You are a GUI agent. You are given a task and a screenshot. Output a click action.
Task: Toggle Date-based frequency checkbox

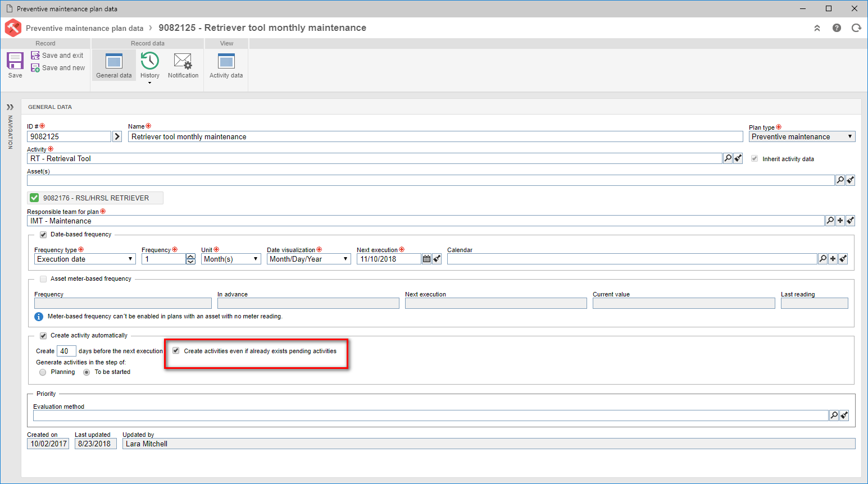(x=43, y=235)
